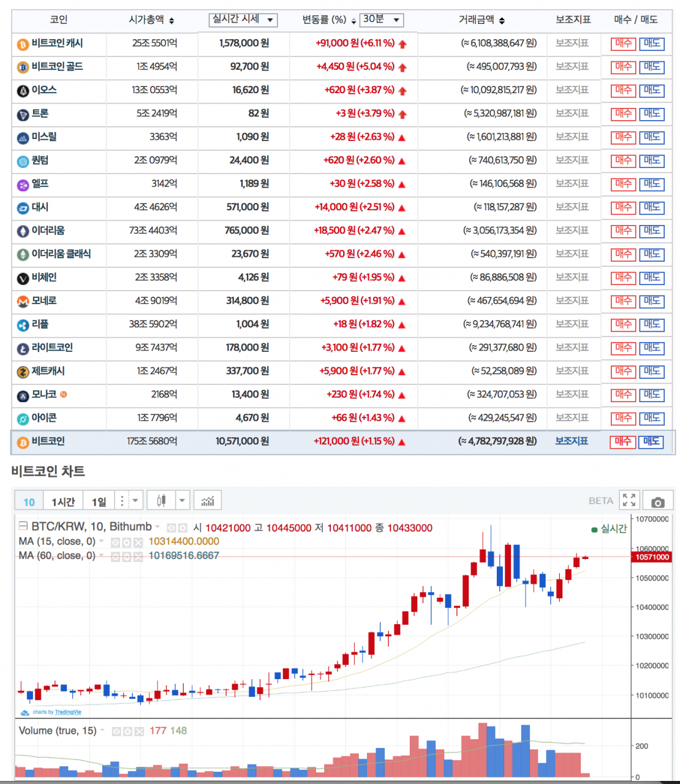680x784 pixels.
Task: Click the 라이트코인 coin icon
Action: tap(23, 349)
